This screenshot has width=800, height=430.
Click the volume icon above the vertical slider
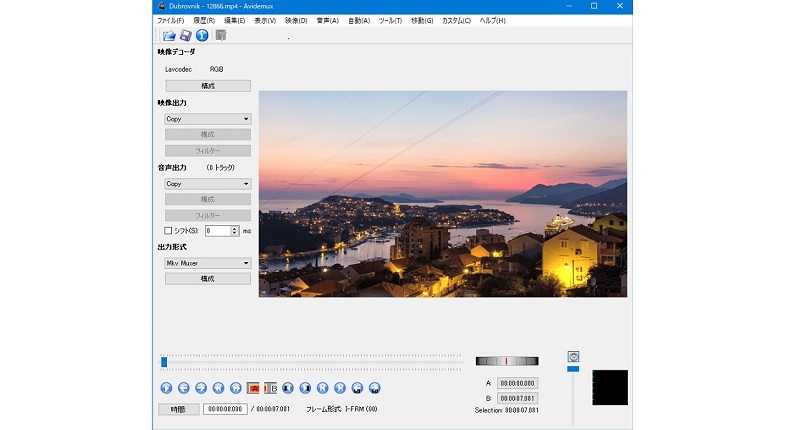click(573, 356)
